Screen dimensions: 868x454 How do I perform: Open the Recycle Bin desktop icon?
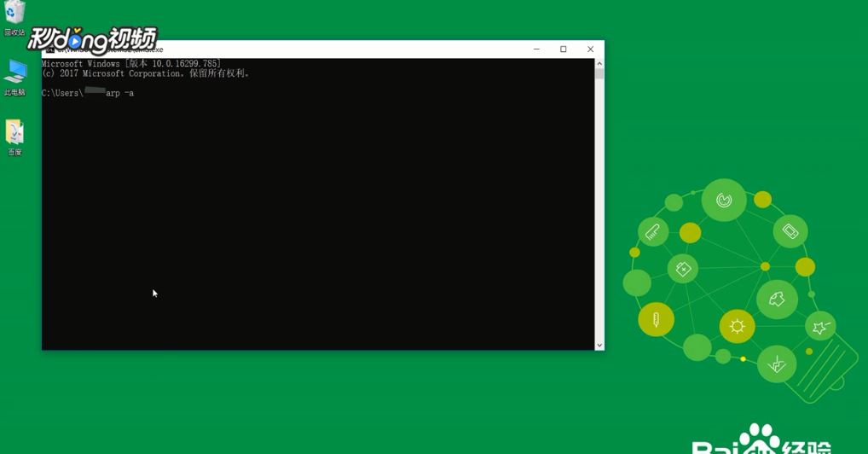[15, 18]
